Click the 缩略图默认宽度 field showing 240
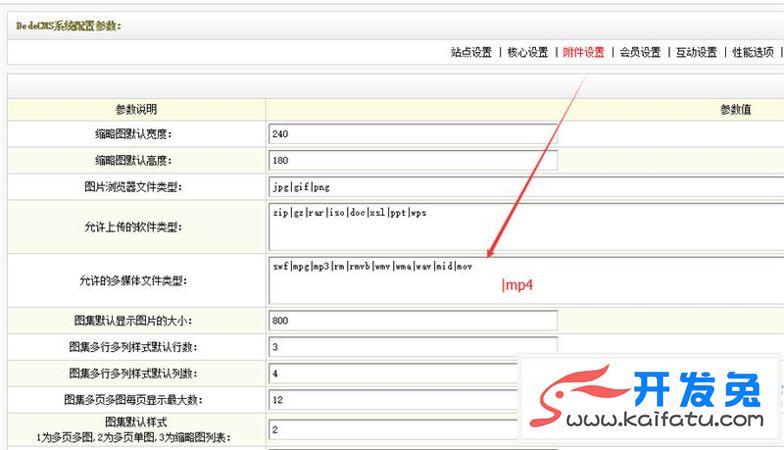This screenshot has width=784, height=450. point(413,134)
